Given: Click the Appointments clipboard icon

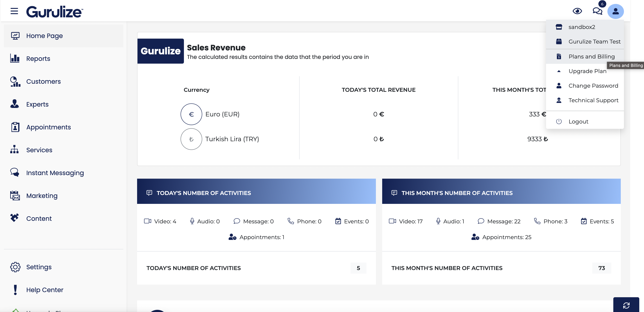Looking at the screenshot, I should click(x=15, y=127).
